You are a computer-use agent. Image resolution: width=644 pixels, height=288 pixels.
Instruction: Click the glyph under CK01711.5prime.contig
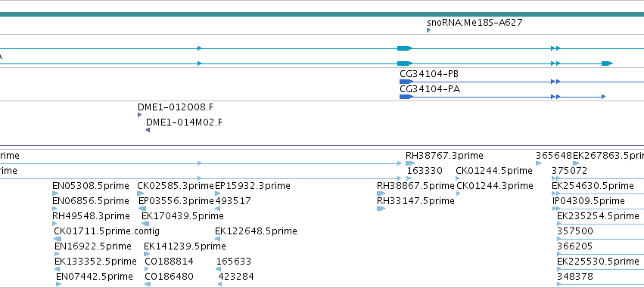[x=58, y=239]
